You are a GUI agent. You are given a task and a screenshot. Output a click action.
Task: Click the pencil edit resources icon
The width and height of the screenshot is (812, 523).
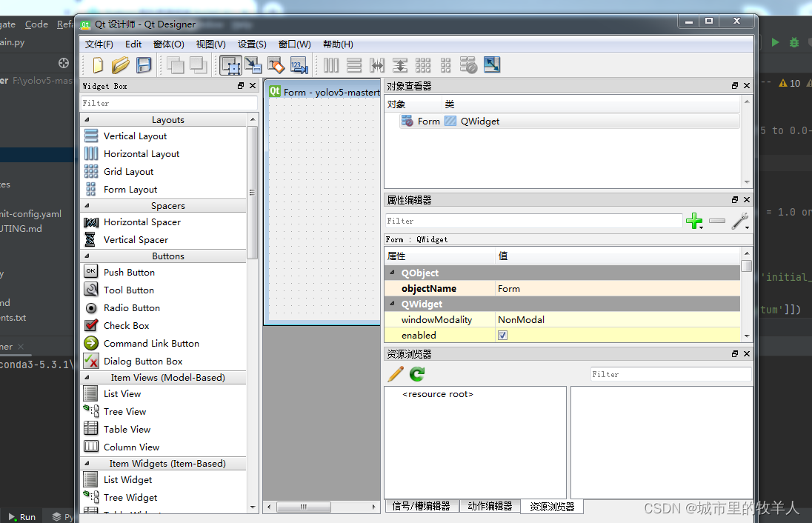(396, 374)
